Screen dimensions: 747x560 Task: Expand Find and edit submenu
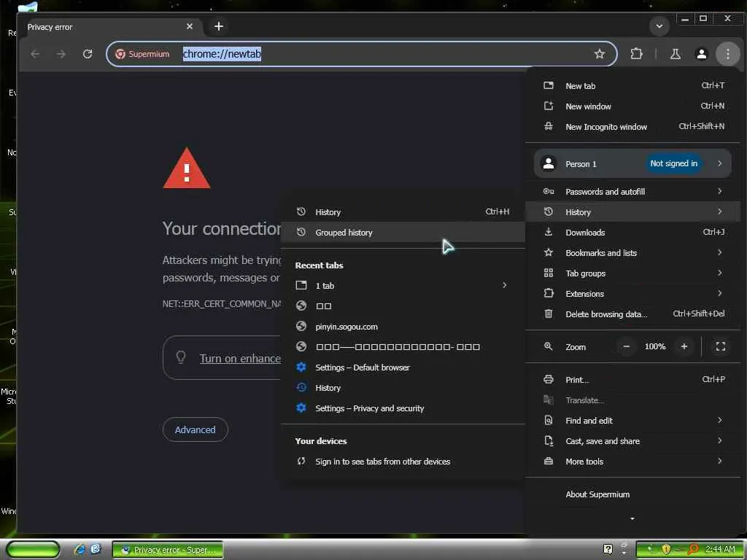633,421
